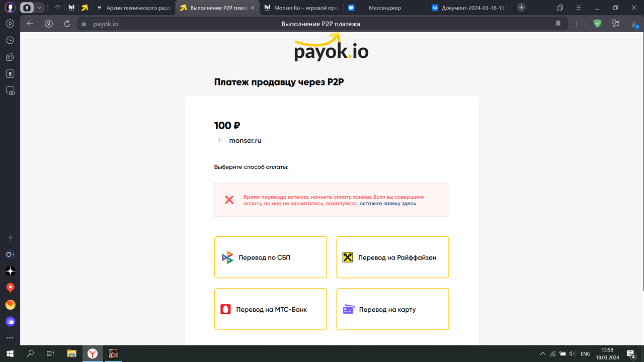Open history from the sidebar clock icon

(10, 40)
